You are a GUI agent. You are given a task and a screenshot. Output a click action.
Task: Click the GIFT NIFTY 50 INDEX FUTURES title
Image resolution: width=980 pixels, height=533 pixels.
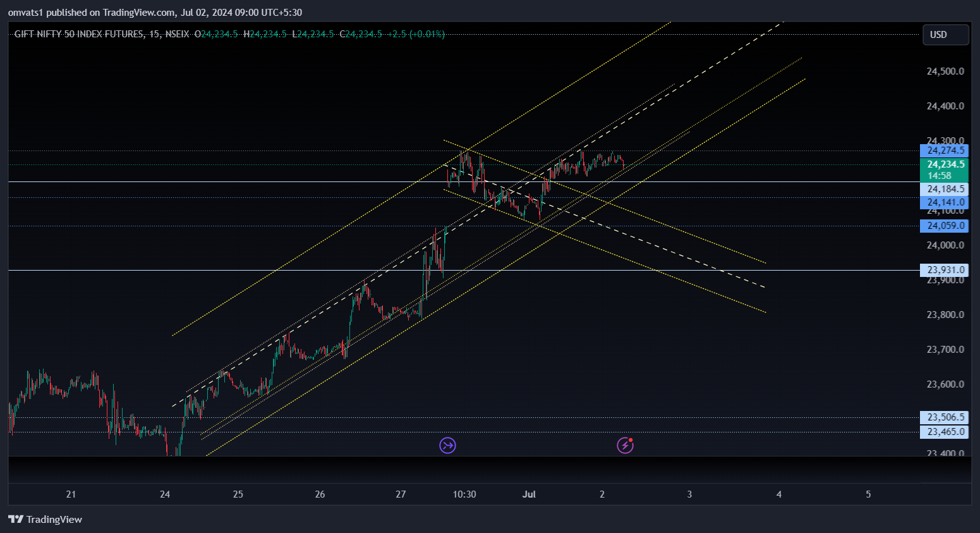(79, 34)
